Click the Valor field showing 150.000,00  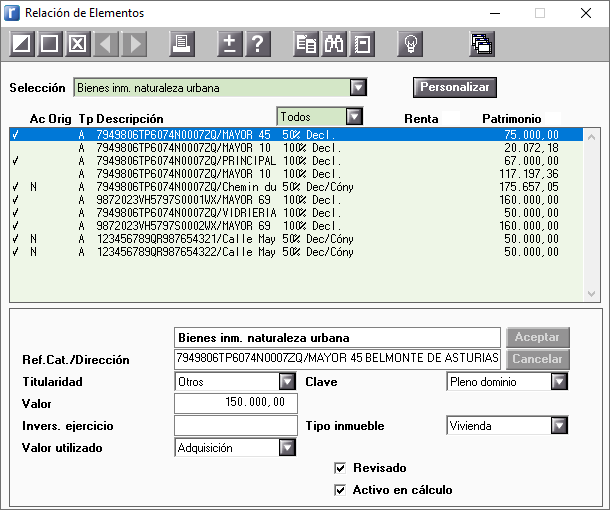(x=236, y=403)
